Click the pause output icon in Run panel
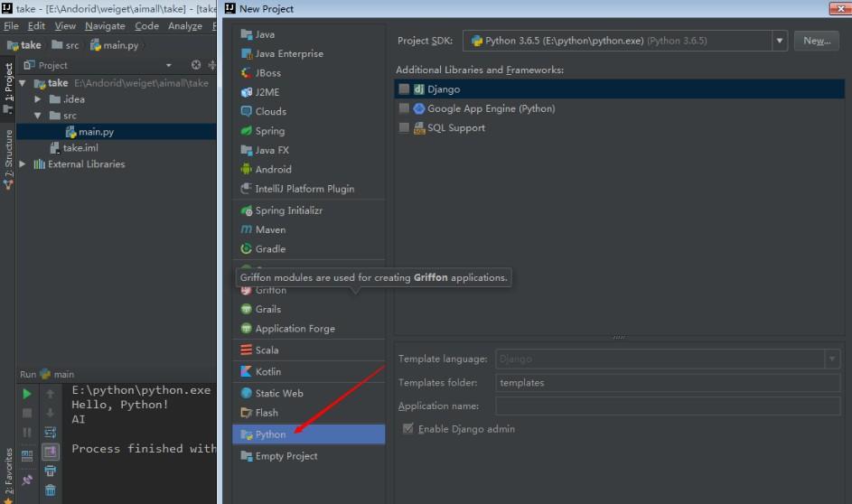This screenshot has width=852, height=504. click(x=26, y=433)
